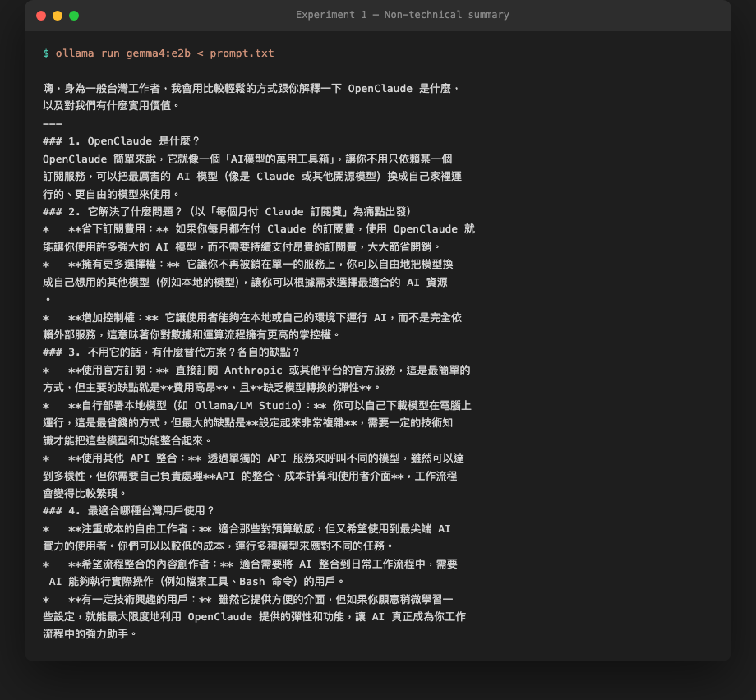Click the bullet '**省下訂閱費用：**'
The image size is (756, 700).
pos(118,229)
